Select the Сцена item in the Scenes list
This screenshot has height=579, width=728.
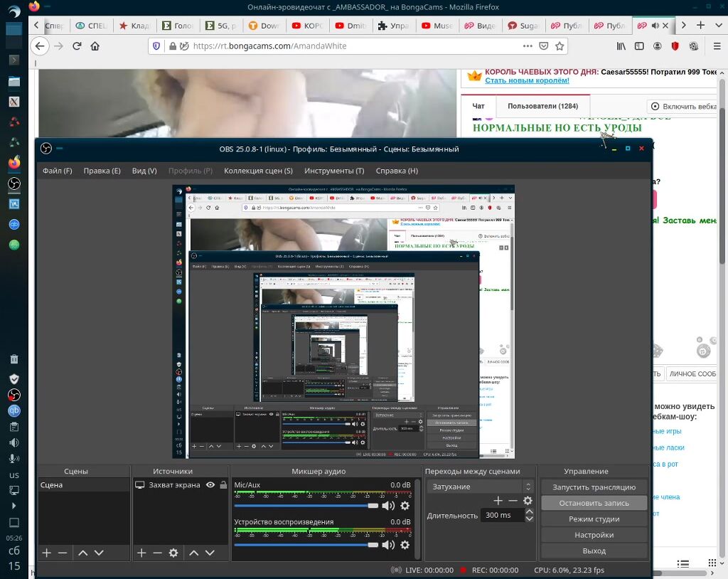point(52,485)
